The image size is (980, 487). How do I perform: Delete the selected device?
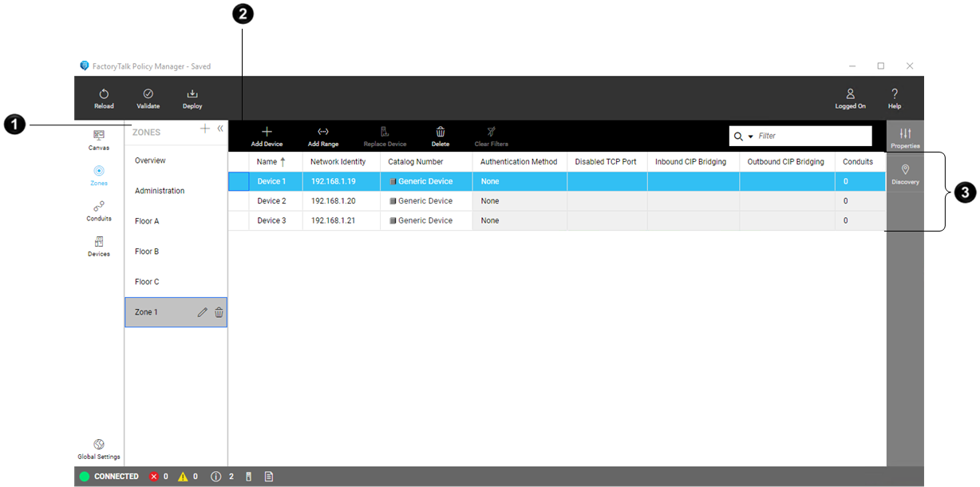click(x=441, y=132)
